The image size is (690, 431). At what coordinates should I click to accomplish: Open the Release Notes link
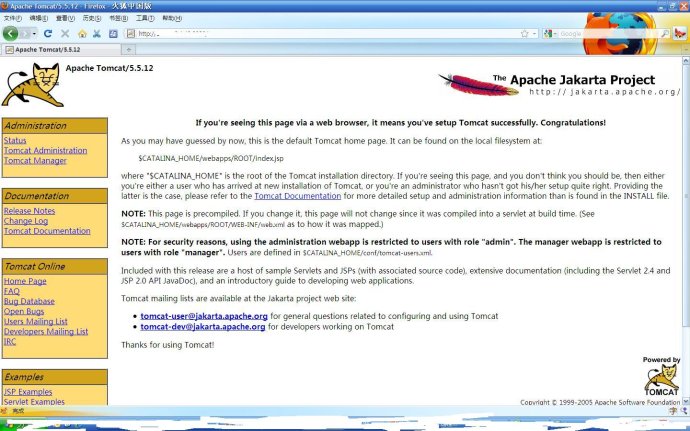pyautogui.click(x=29, y=211)
